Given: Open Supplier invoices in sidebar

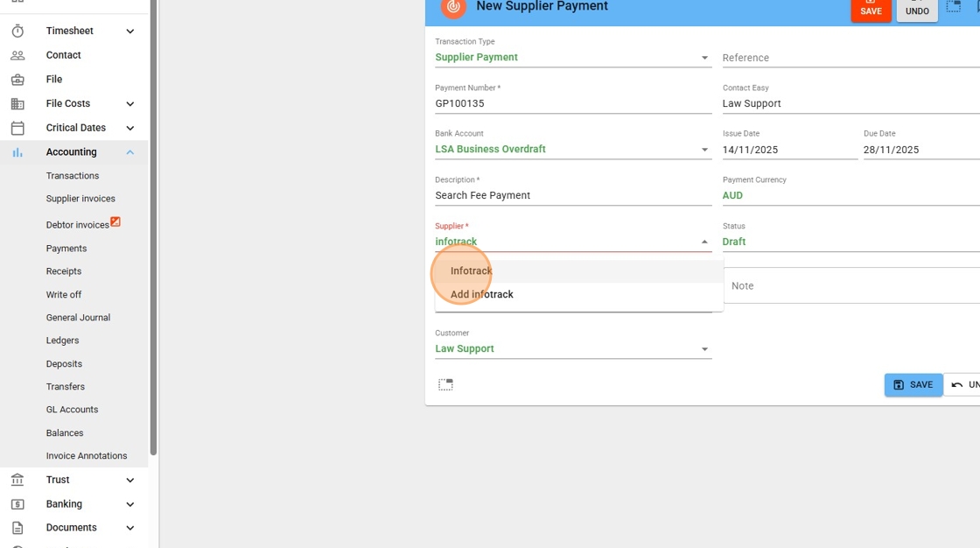Looking at the screenshot, I should [x=80, y=199].
